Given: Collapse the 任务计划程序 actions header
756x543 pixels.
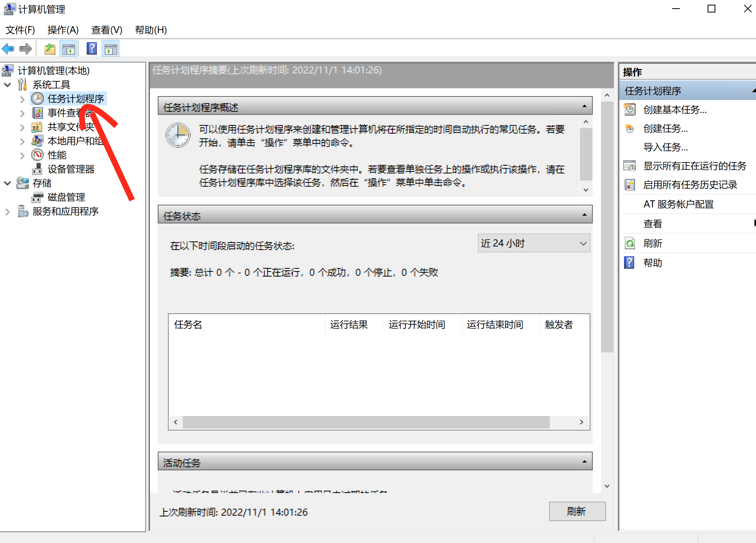Looking at the screenshot, I should coord(753,91).
